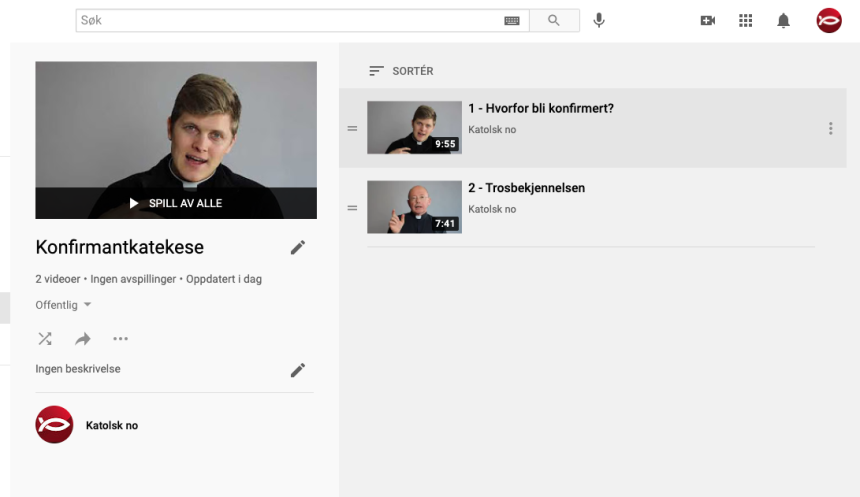Screen dimensions: 860x497
Task: Click the magnifying glass search button
Action: (554, 20)
